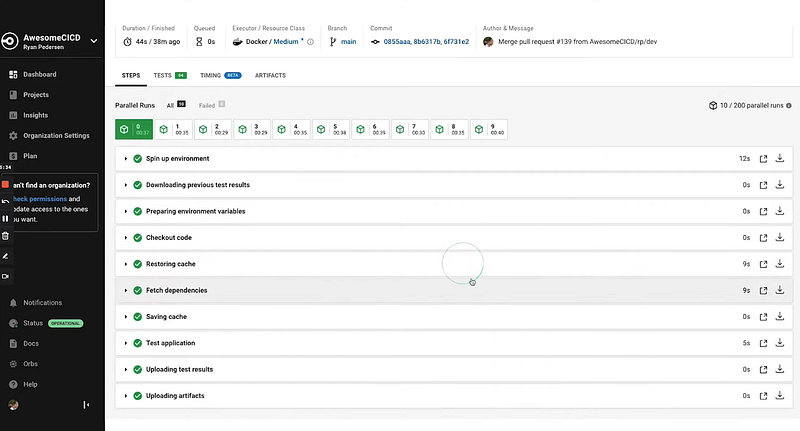
Task: Expand the Spin up environment step
Action: click(x=126, y=159)
